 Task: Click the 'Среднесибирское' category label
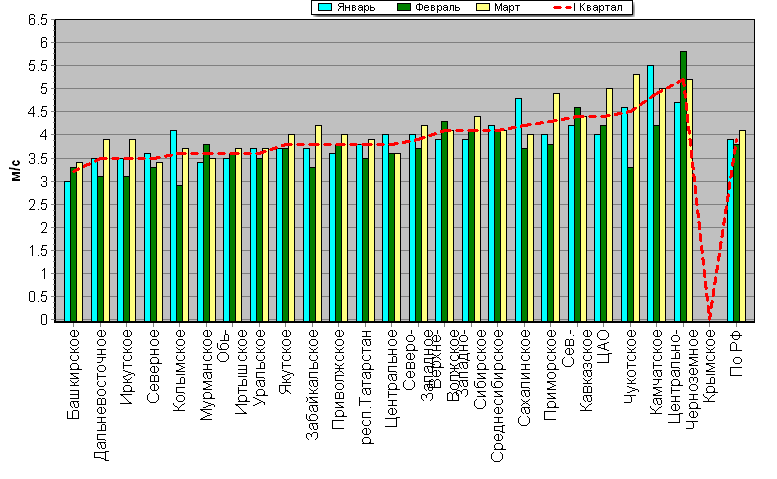pos(497,395)
